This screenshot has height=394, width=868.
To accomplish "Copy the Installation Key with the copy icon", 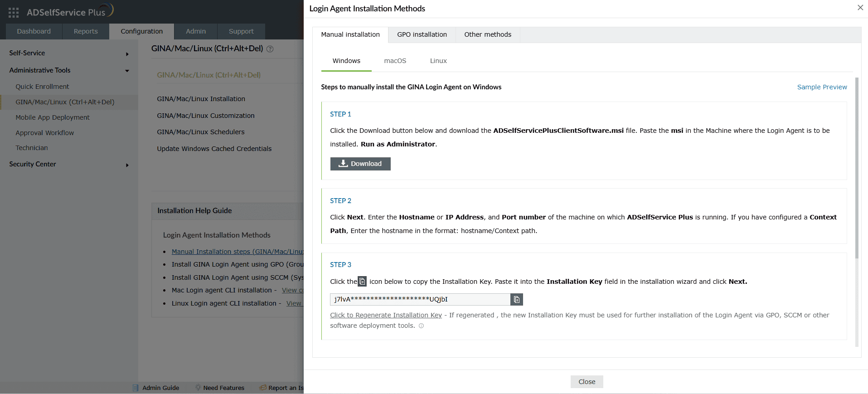I will [517, 299].
